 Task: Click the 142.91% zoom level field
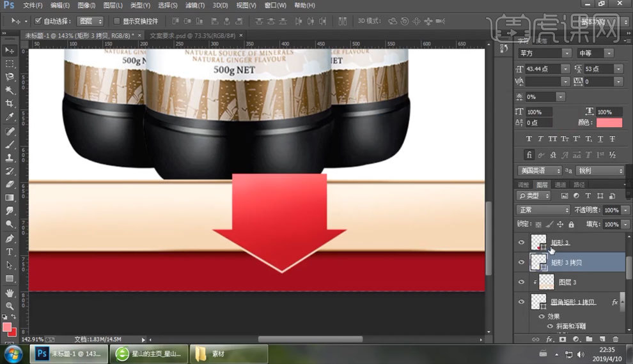[x=32, y=339]
